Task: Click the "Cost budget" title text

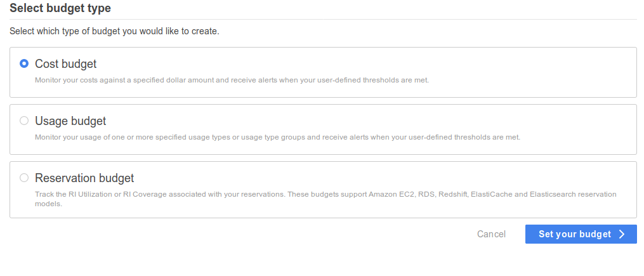Action: pyautogui.click(x=66, y=64)
